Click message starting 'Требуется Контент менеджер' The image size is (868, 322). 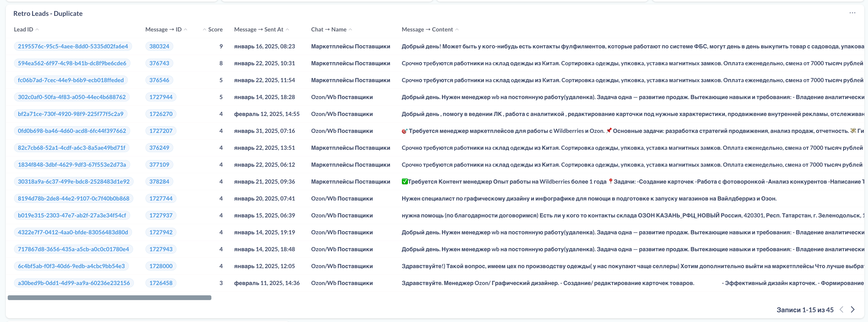633,181
